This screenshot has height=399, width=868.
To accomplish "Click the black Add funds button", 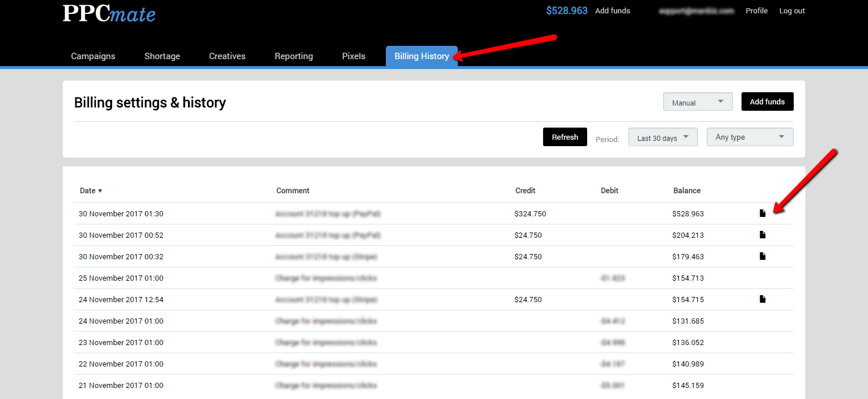I will 767,101.
